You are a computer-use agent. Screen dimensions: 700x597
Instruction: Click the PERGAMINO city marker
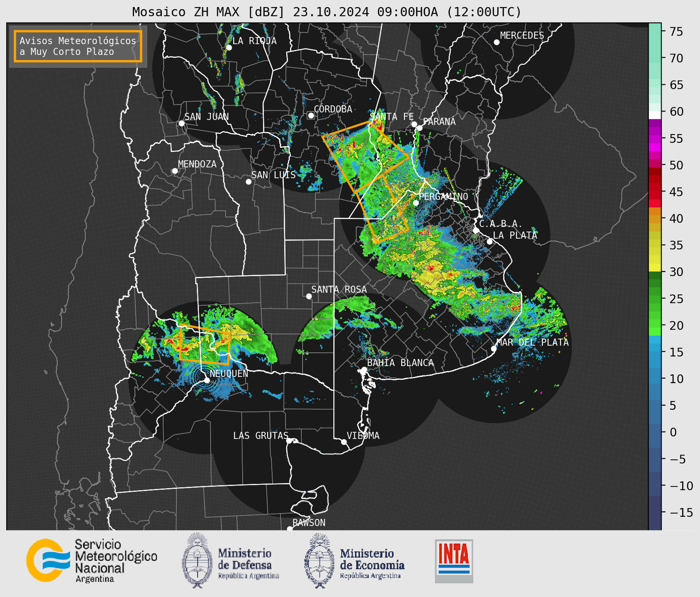click(x=416, y=203)
